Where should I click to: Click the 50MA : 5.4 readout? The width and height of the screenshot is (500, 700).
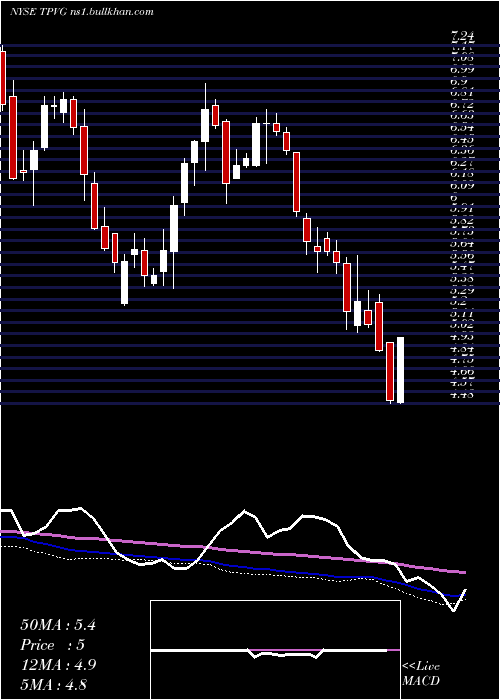tap(58, 625)
